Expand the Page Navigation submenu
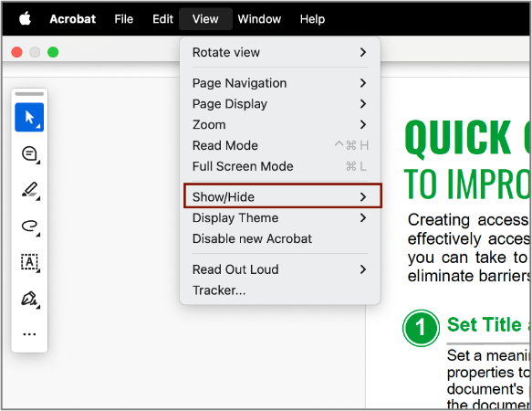Viewport: 532px width, 411px height. coord(280,83)
